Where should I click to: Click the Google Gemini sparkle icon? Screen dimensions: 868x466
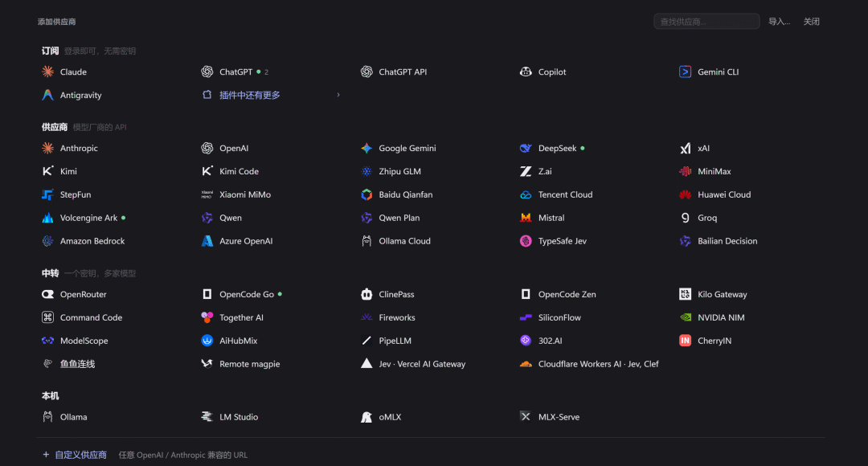366,148
